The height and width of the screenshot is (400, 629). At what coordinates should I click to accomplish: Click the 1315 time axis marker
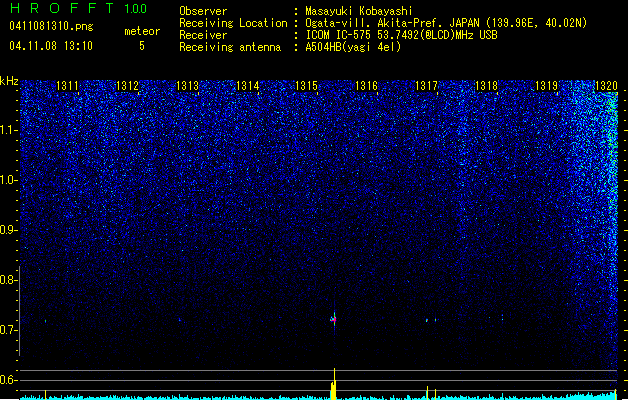point(306,86)
